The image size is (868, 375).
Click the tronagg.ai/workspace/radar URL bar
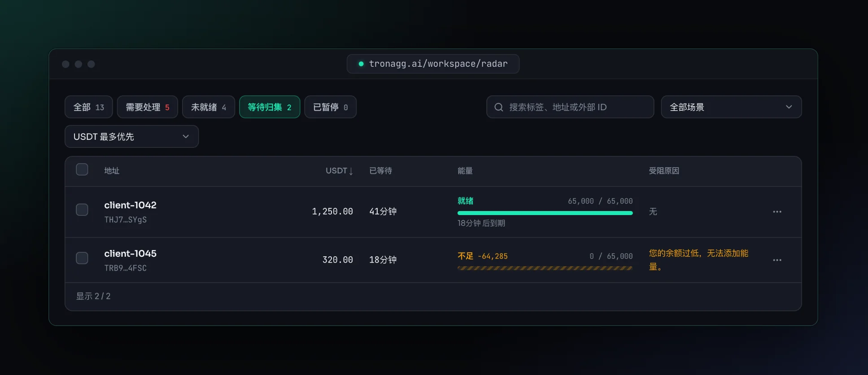(x=433, y=64)
